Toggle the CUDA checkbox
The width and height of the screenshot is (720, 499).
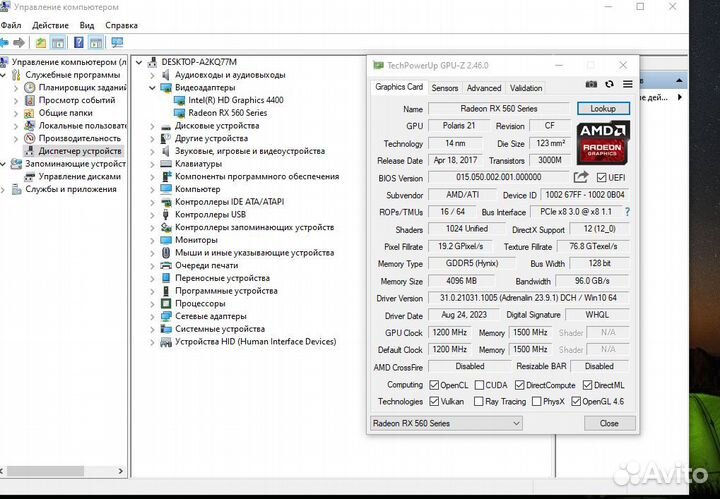click(x=479, y=385)
